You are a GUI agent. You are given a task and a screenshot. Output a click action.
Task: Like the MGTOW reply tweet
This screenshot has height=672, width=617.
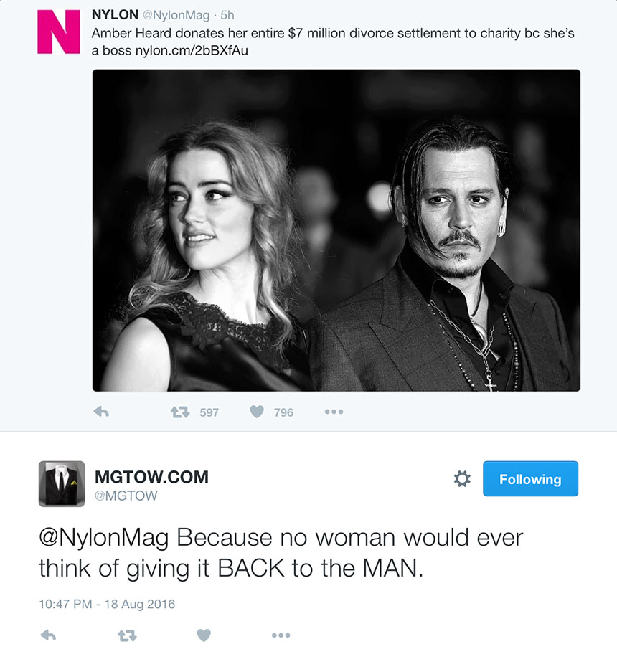pos(204,635)
